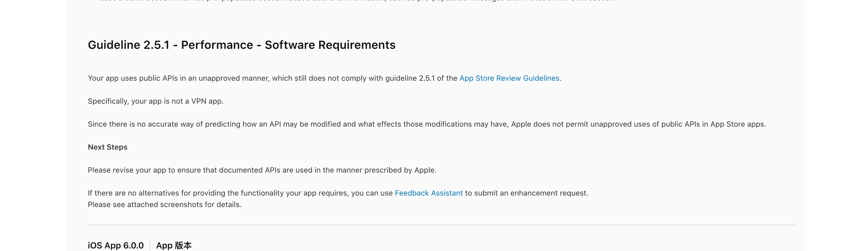Image resolution: width=868 pixels, height=251 pixels.
Task: Click the sentence about not being a VPN app
Action: coord(155,101)
